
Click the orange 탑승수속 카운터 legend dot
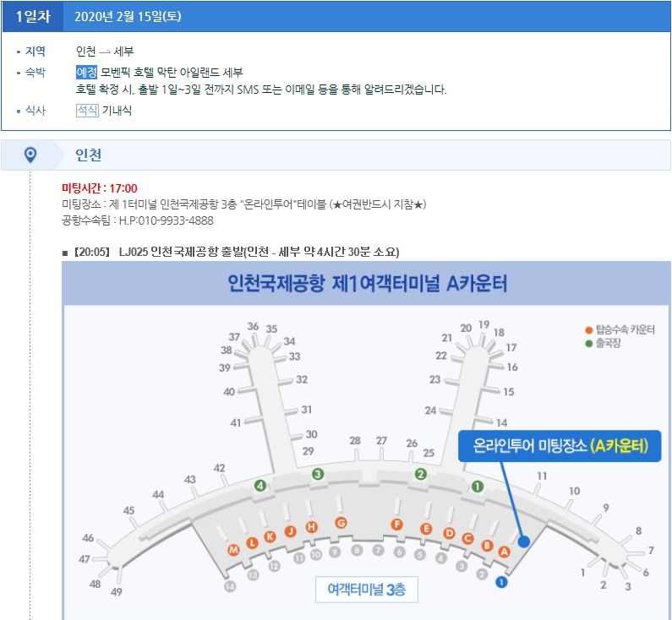588,329
